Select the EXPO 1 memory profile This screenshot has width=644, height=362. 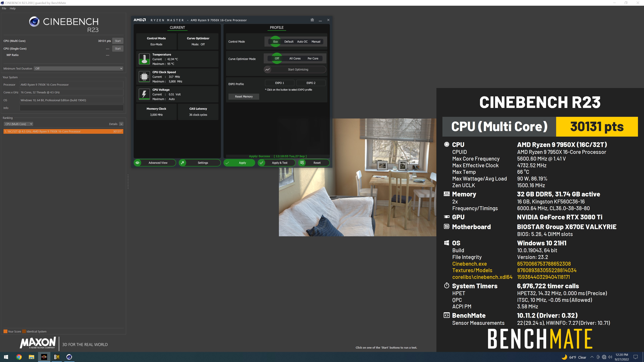(280, 83)
